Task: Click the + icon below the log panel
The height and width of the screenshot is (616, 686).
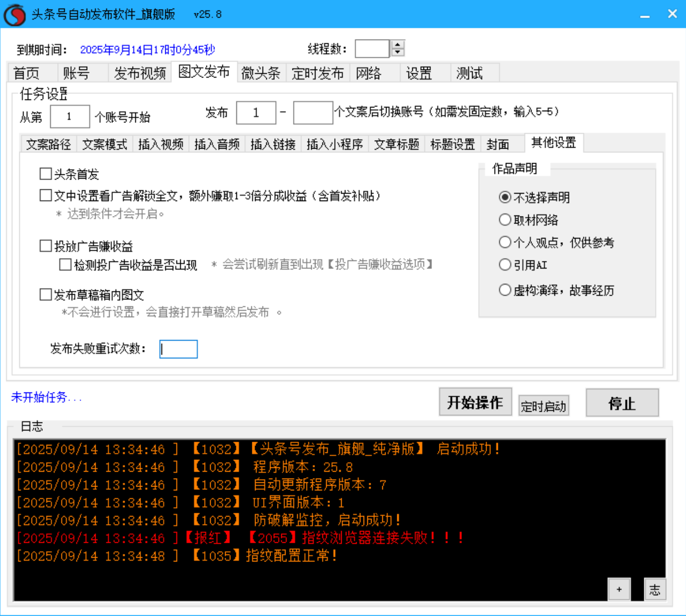Action: click(619, 589)
